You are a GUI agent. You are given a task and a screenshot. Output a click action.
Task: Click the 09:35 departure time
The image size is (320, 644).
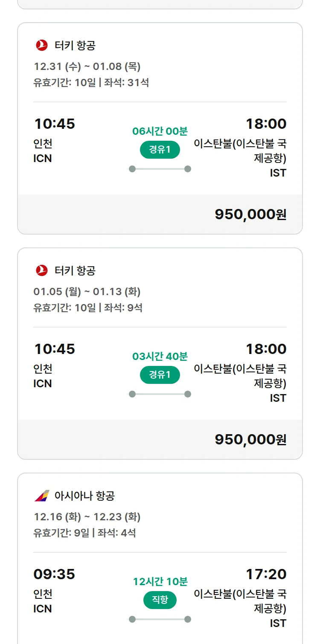(54, 574)
